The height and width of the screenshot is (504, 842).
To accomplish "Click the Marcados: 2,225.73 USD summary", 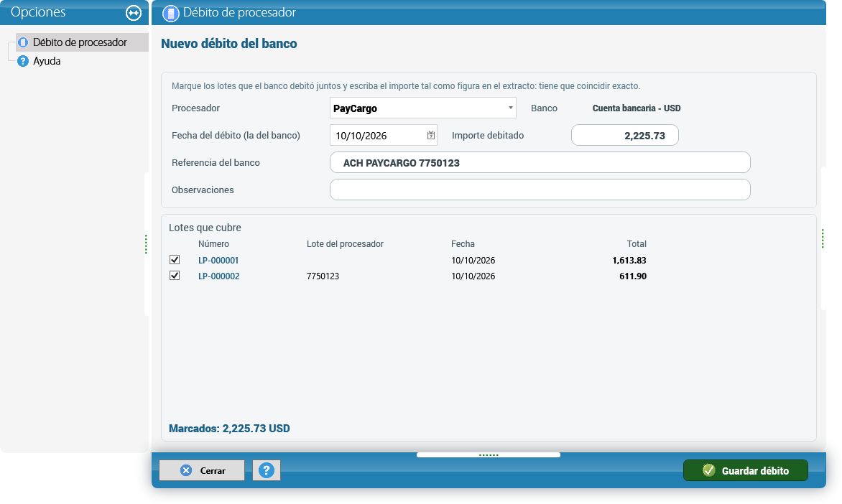I will (x=229, y=429).
